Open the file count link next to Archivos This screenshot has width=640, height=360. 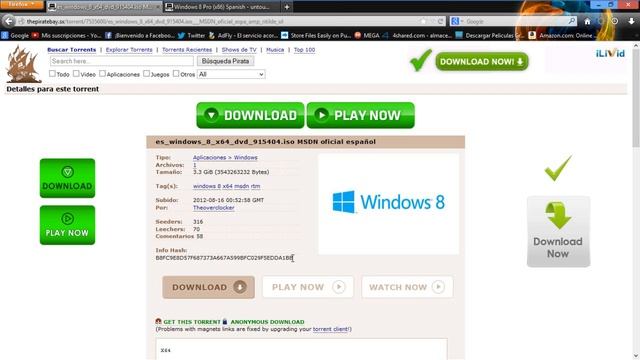[x=195, y=165]
